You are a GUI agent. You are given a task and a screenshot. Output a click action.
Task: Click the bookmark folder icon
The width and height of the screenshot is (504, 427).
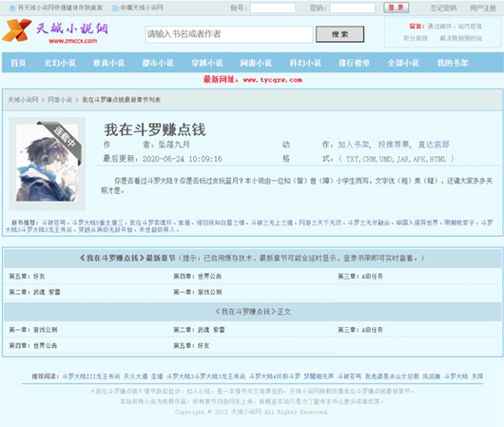click(x=116, y=8)
